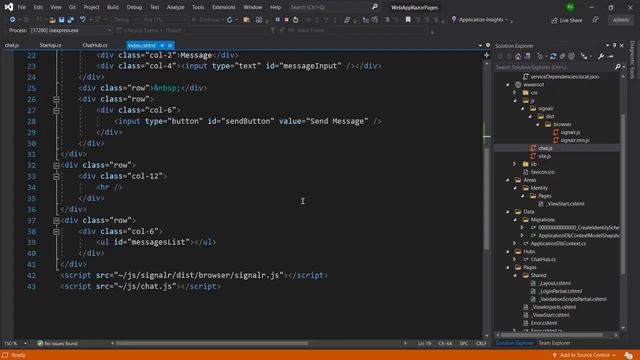Click the editor split-view plus icon
Viewport: 640px width, 360px height.
(x=487, y=55)
